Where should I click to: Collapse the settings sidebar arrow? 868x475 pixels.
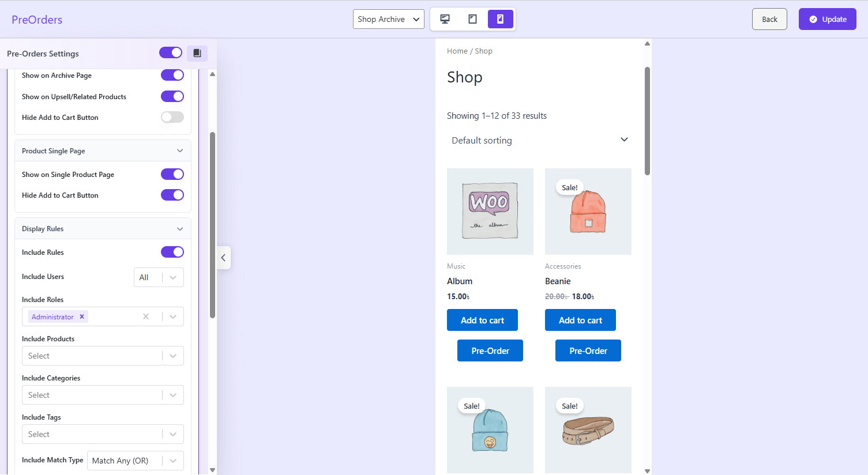point(223,258)
